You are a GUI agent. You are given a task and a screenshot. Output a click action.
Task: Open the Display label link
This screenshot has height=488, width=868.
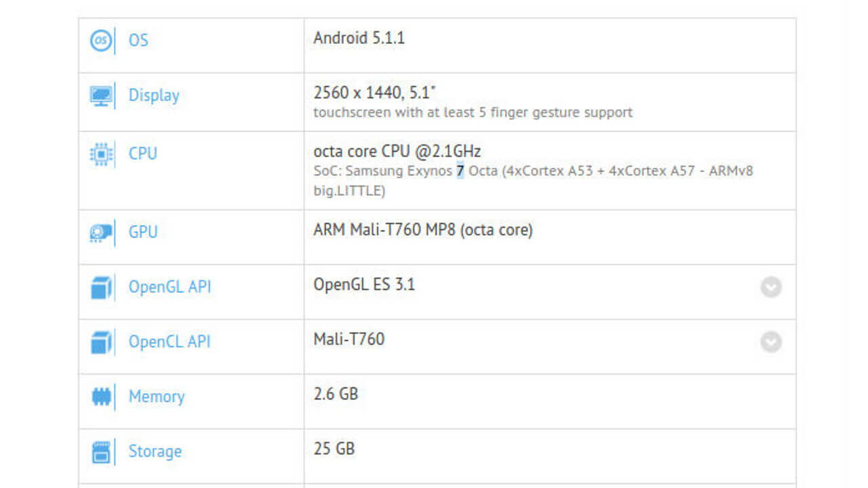click(154, 96)
